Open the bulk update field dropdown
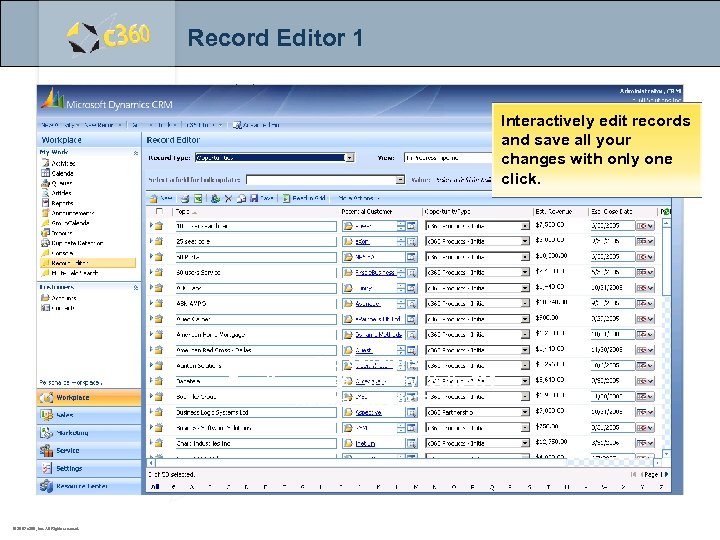Image resolution: width=720 pixels, height=540 pixels. 400,180
